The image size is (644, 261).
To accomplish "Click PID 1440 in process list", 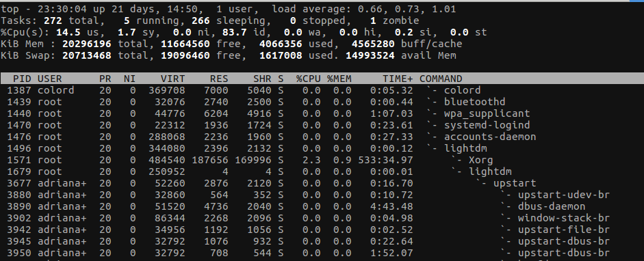I will pos(19,113).
